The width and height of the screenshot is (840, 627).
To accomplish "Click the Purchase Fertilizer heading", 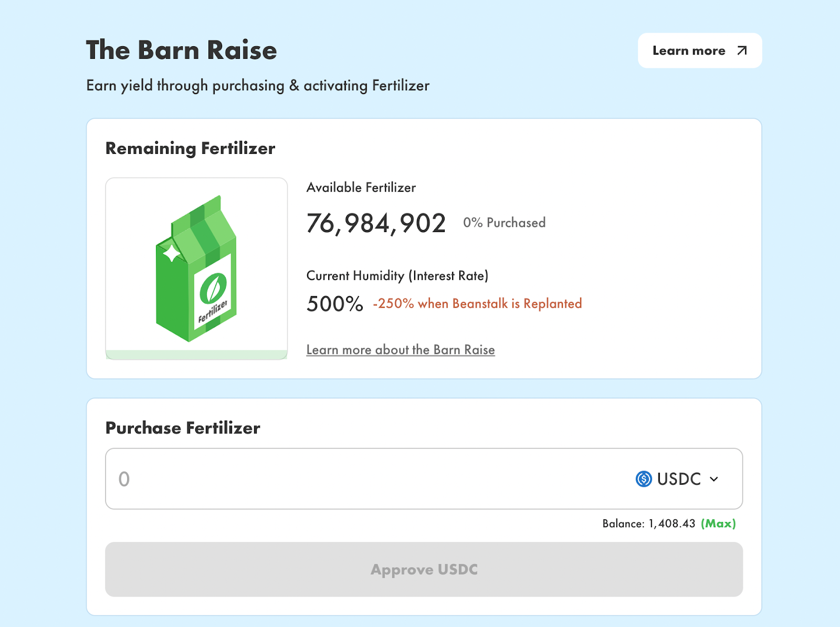I will 183,428.
